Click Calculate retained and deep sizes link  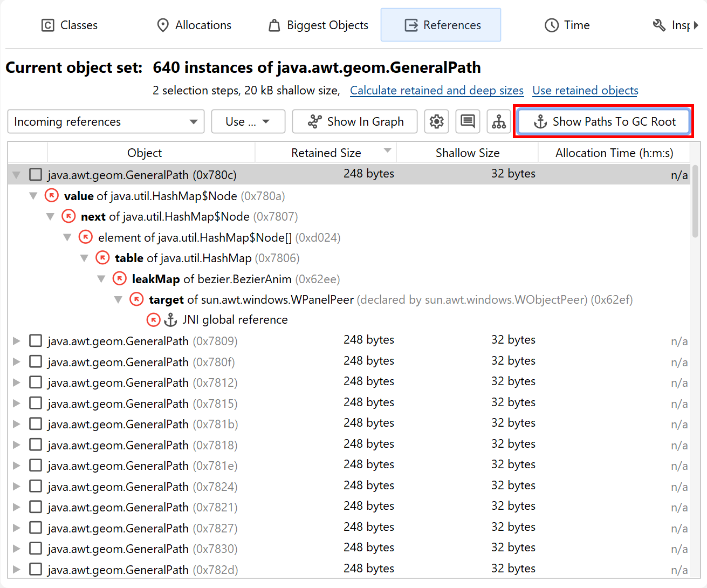(x=436, y=91)
